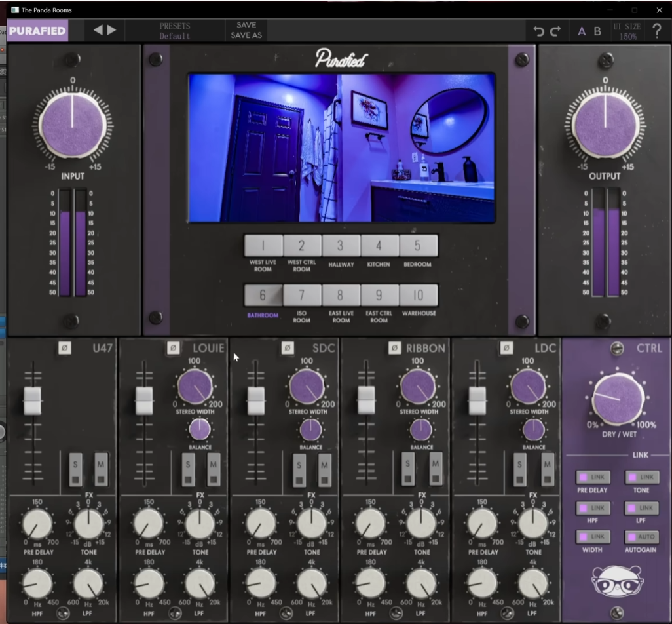Image resolution: width=672 pixels, height=624 pixels.
Task: Solo the RIBBON channel
Action: point(408,469)
